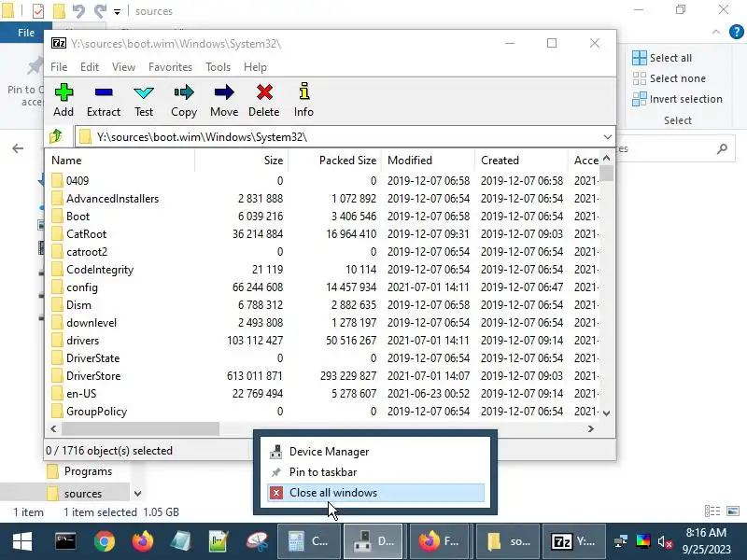747x560 pixels.
Task: Click Explorer search magnifier icon
Action: pos(722,149)
